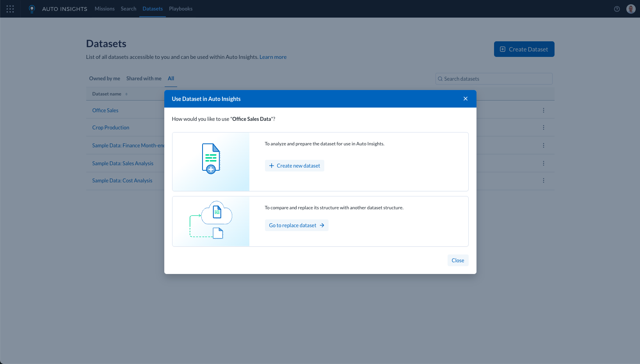The width and height of the screenshot is (640, 364).
Task: Click the Create new dataset button
Action: [295, 166]
